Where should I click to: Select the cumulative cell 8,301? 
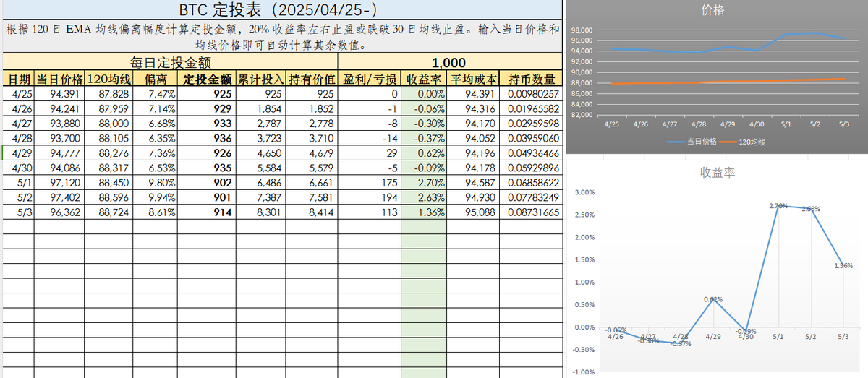(260, 212)
